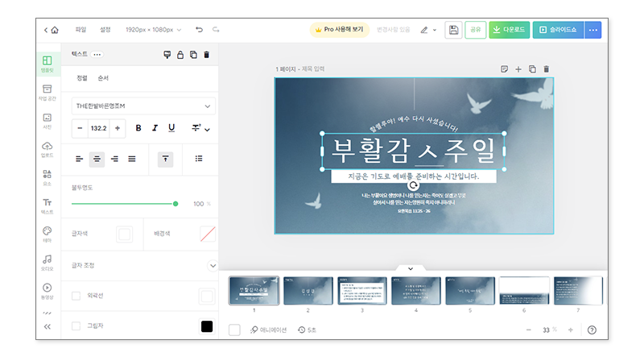This screenshot has height=361, width=644.
Task: Switch to the 순서 tab
Action: (x=103, y=78)
